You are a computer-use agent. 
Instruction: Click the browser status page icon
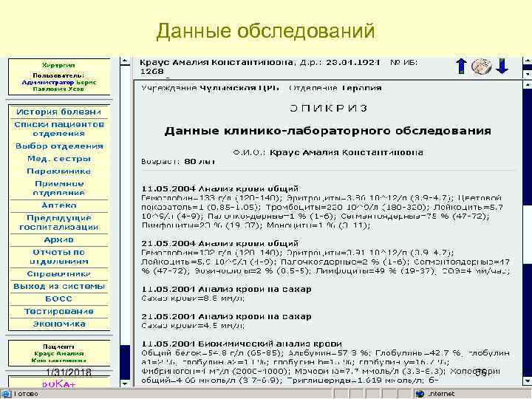(x=6, y=394)
